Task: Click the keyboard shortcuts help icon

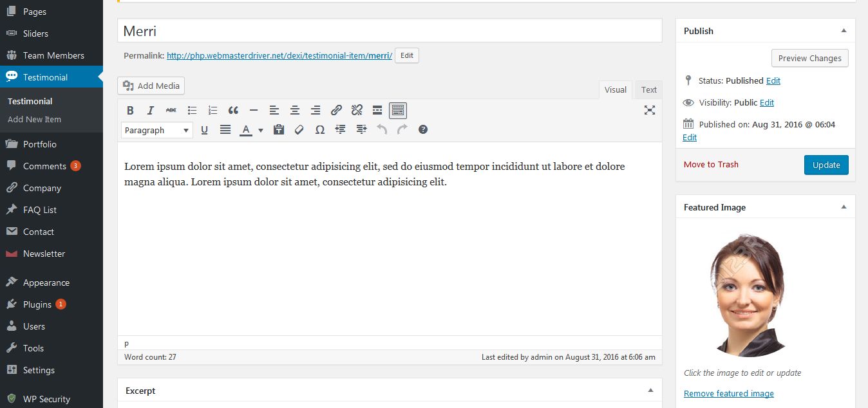Action: tap(423, 129)
